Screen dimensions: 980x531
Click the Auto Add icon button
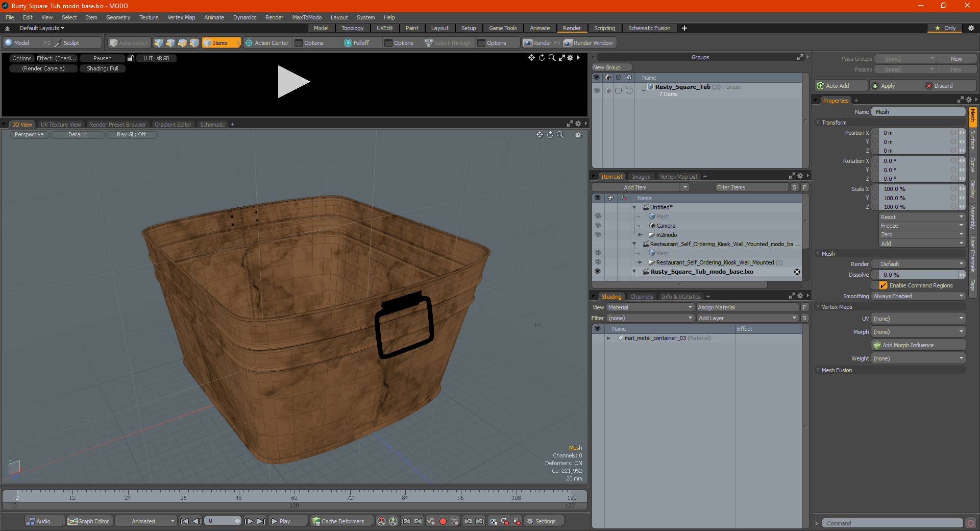tap(842, 86)
